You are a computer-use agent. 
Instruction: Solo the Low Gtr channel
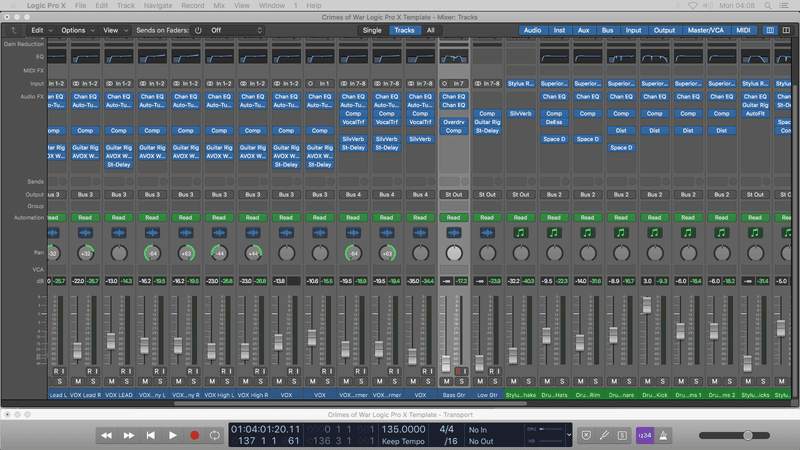495,381
